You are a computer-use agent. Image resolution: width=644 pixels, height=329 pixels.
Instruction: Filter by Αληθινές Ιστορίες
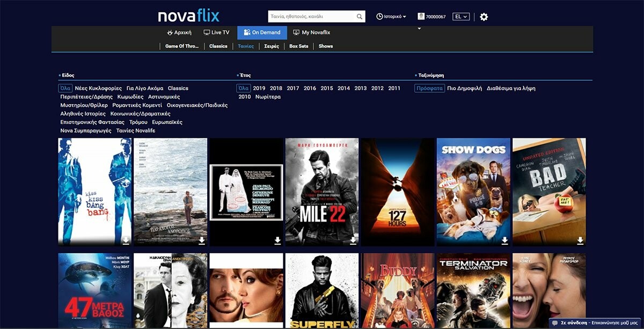coord(83,114)
